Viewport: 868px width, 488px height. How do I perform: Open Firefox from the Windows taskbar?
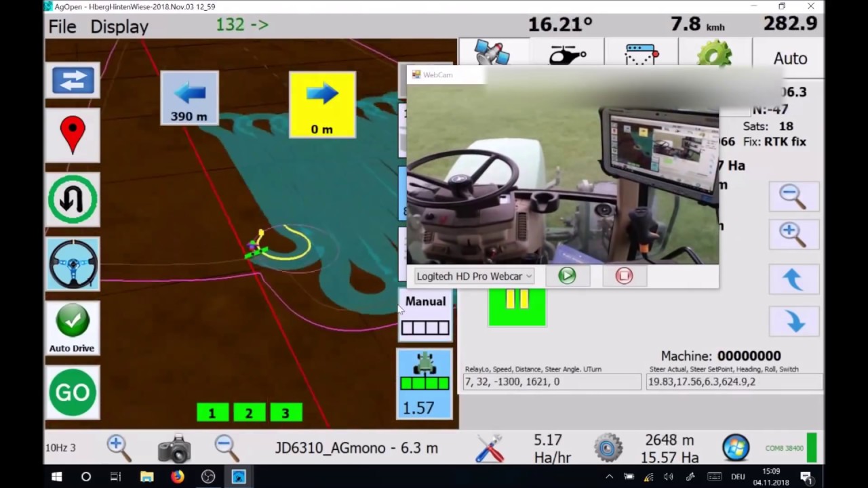click(178, 476)
